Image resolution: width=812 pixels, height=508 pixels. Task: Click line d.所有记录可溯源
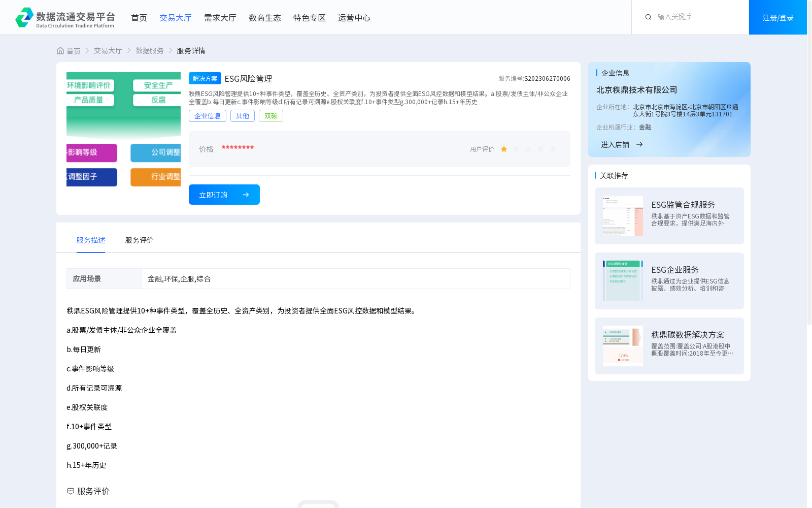point(94,388)
